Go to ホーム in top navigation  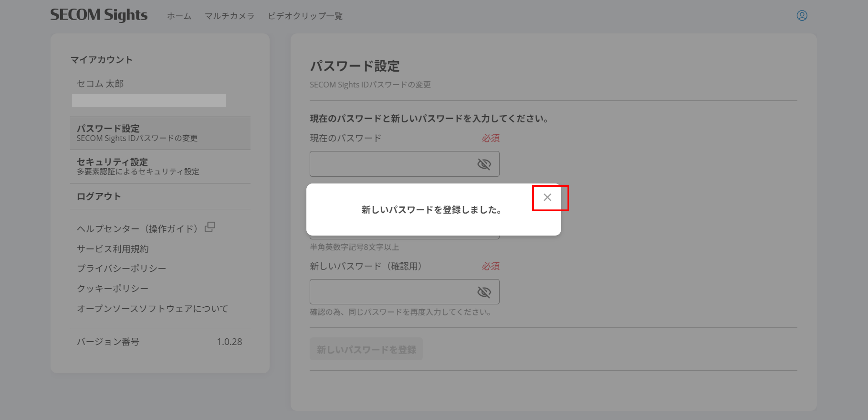[179, 16]
